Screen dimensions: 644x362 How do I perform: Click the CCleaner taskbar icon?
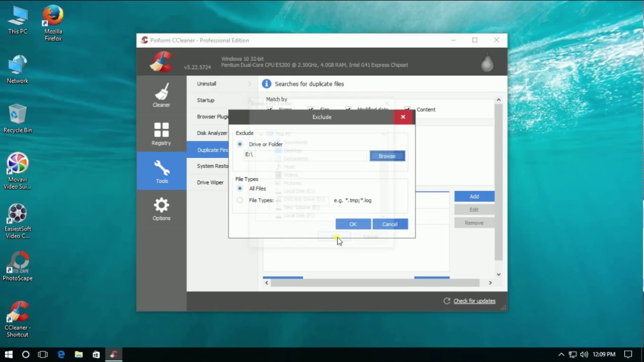[x=114, y=354]
